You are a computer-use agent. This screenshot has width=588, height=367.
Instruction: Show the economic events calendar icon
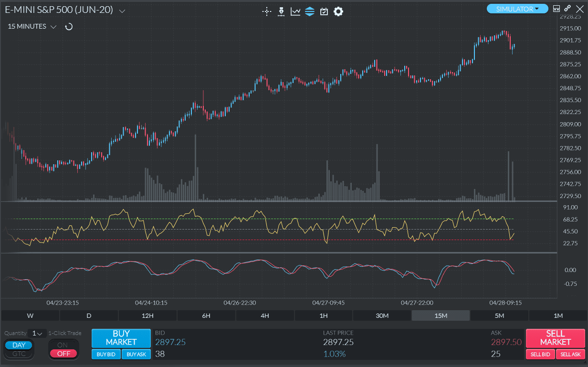pos(324,11)
